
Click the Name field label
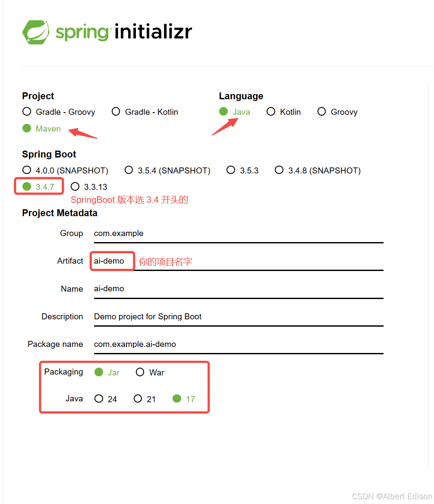(x=72, y=289)
